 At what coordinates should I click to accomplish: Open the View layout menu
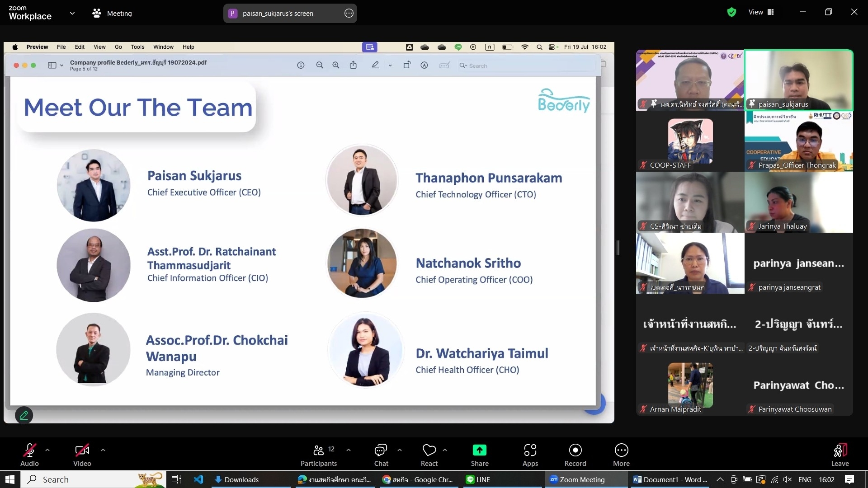click(761, 12)
